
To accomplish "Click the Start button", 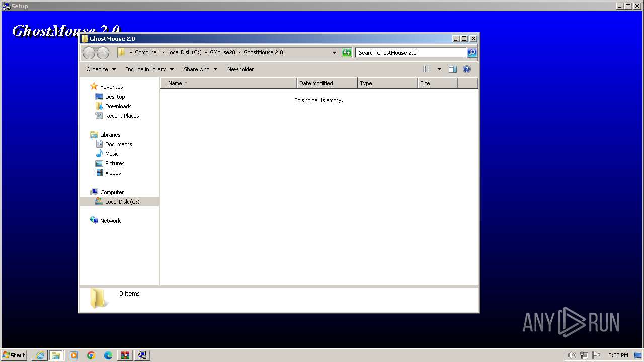I will click(14, 355).
